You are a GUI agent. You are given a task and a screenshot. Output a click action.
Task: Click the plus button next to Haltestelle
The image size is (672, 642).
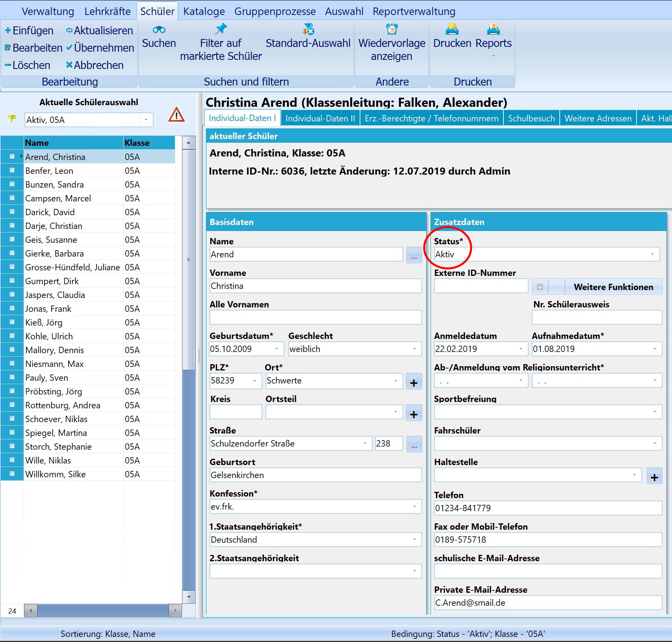[654, 477]
